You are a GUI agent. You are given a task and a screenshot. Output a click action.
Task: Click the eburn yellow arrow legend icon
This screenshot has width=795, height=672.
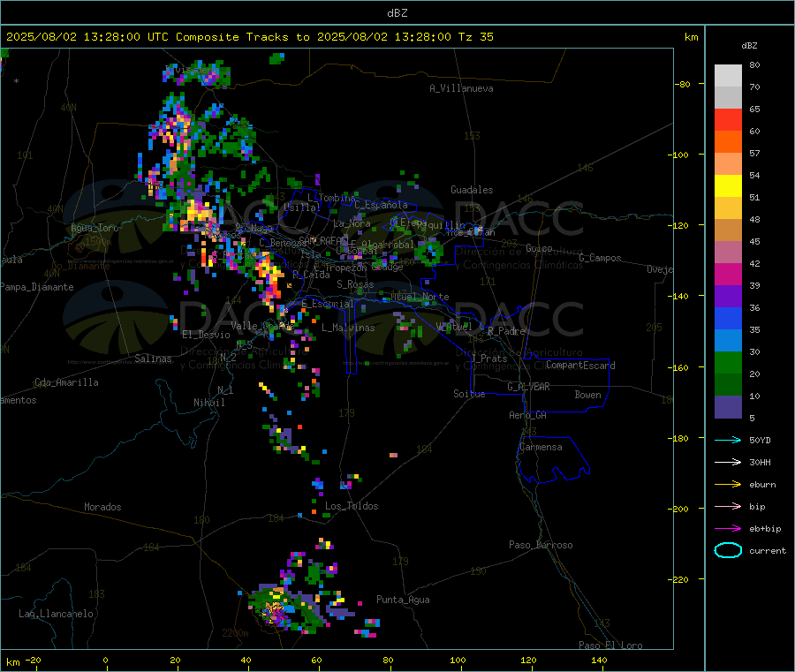click(728, 485)
